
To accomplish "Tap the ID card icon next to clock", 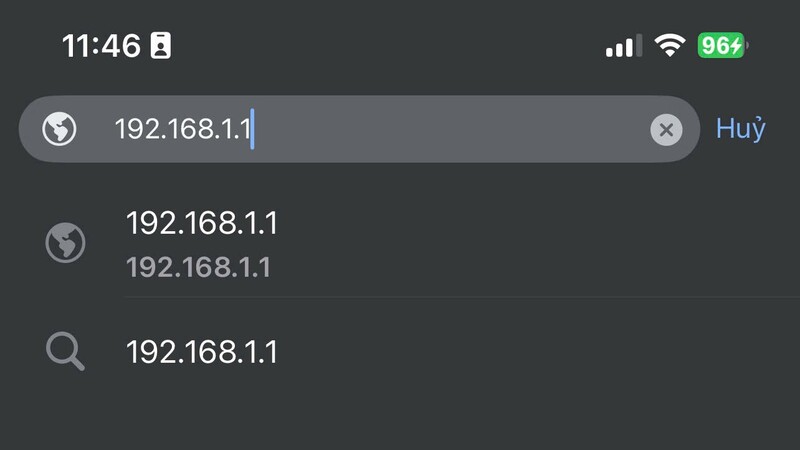I will [160, 45].
